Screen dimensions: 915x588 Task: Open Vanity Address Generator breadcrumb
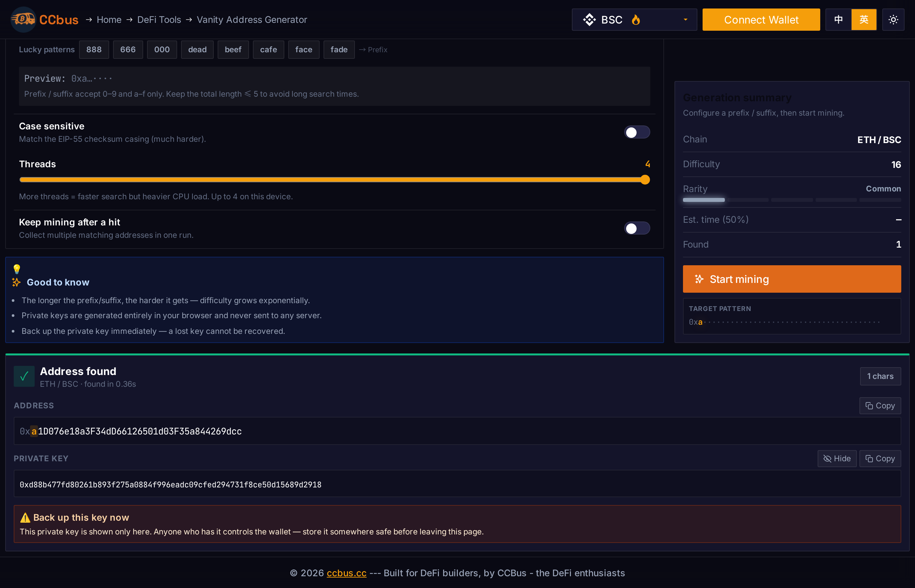(x=252, y=20)
